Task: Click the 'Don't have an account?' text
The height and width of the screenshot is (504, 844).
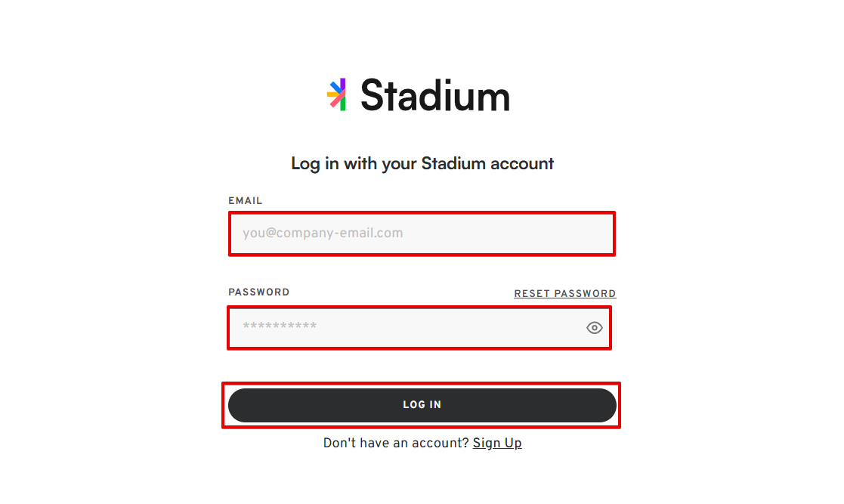Action: (396, 443)
